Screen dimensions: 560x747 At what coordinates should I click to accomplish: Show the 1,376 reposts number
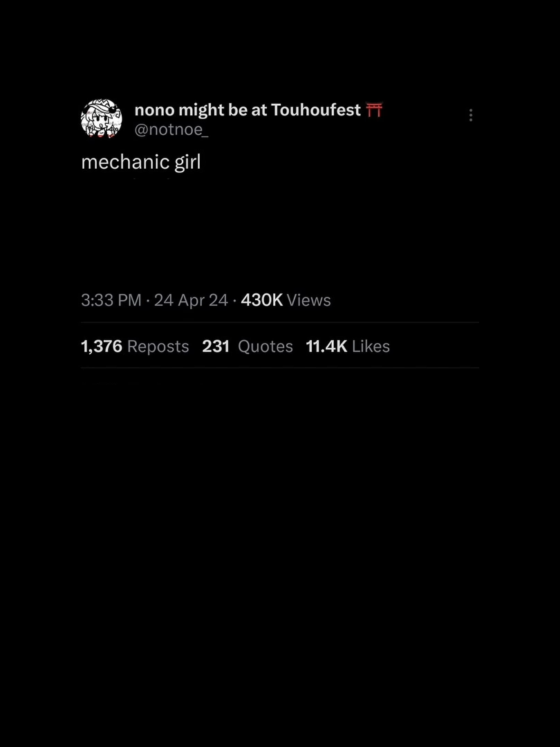102,347
